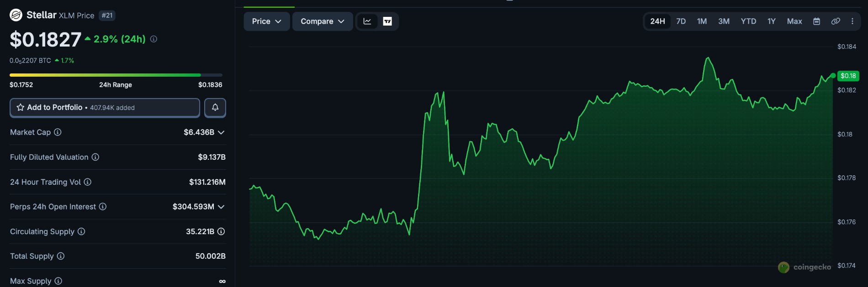This screenshot has height=287, width=868.
Task: Click the $0.18 current price label
Action: click(848, 76)
